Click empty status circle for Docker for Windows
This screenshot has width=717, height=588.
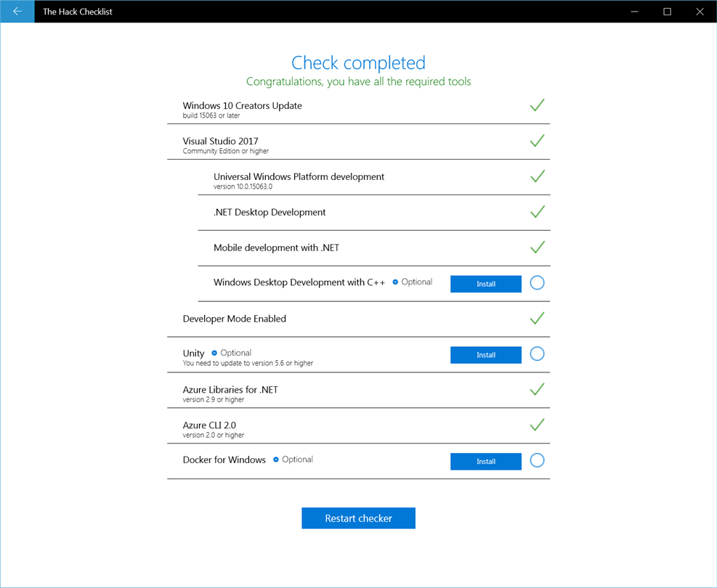537,460
